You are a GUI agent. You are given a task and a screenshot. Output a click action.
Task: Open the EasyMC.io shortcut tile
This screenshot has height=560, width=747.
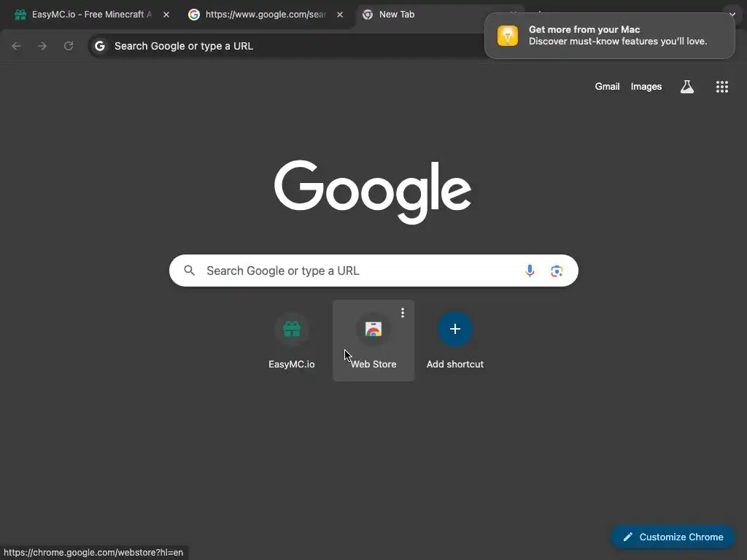click(x=292, y=341)
